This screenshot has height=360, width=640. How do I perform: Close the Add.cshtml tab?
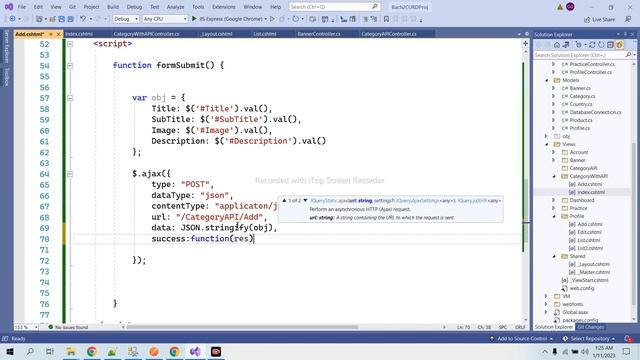(x=58, y=34)
